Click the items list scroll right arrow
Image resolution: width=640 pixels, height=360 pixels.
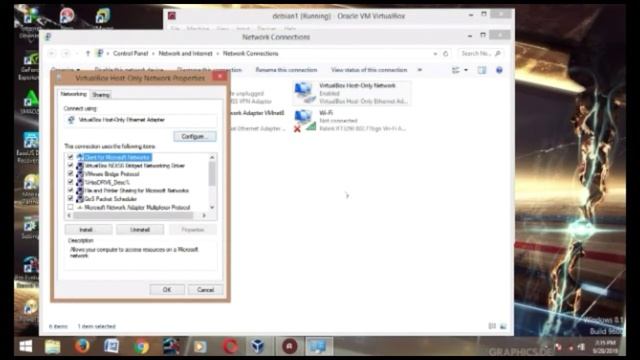click(204, 216)
